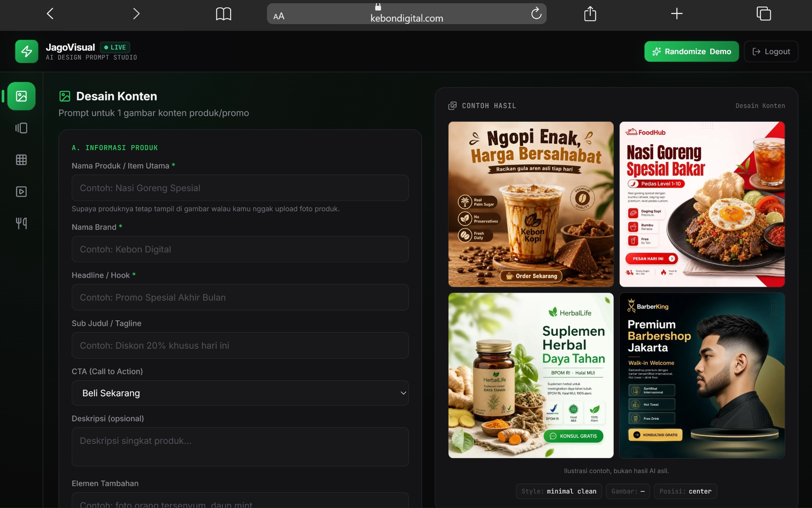The height and width of the screenshot is (508, 812).
Task: Open the Safari bookmarks book icon
Action: [223, 14]
